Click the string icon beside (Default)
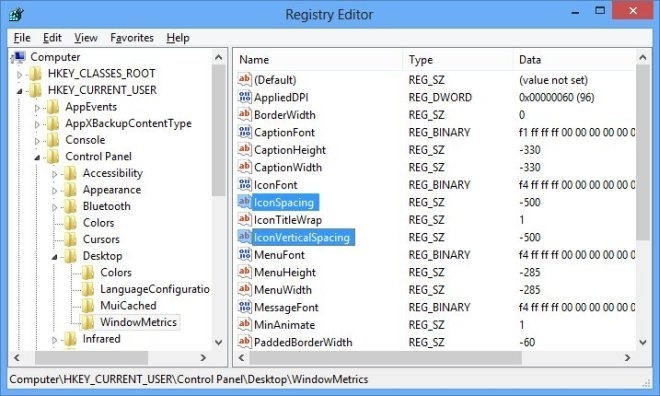Image resolution: width=660 pixels, height=396 pixels. click(245, 80)
